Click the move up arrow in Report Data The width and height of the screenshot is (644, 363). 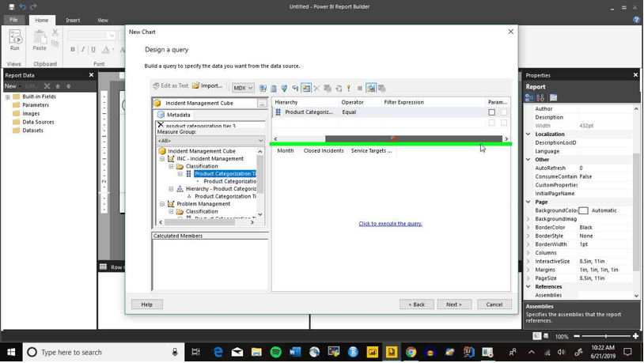point(58,86)
